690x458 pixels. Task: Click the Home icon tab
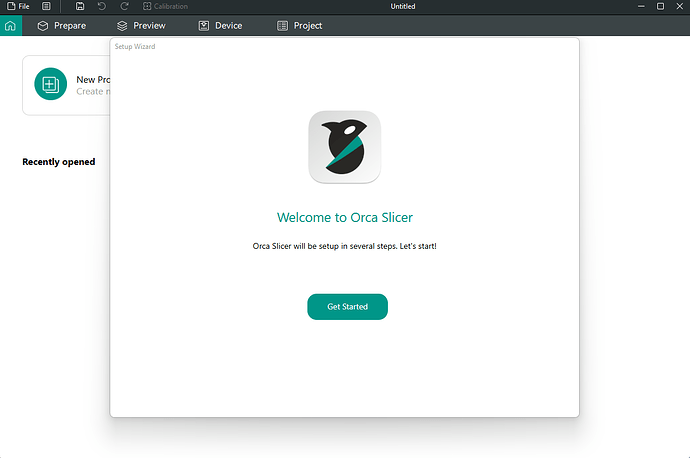[10, 25]
